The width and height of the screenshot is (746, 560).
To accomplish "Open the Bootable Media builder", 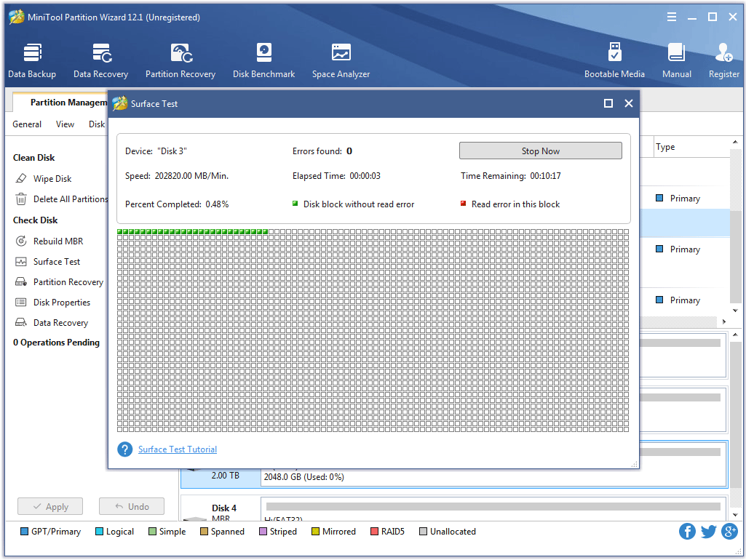I will [614, 61].
